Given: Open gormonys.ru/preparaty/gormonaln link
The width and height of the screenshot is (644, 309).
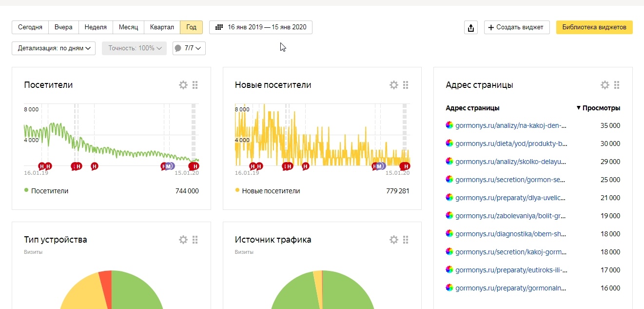Looking at the screenshot, I should coord(511,288).
